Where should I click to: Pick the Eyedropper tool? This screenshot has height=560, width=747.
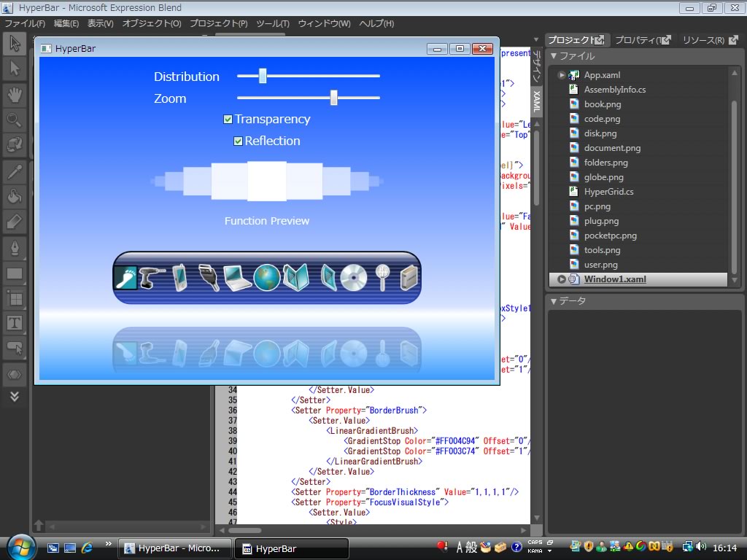[x=15, y=171]
